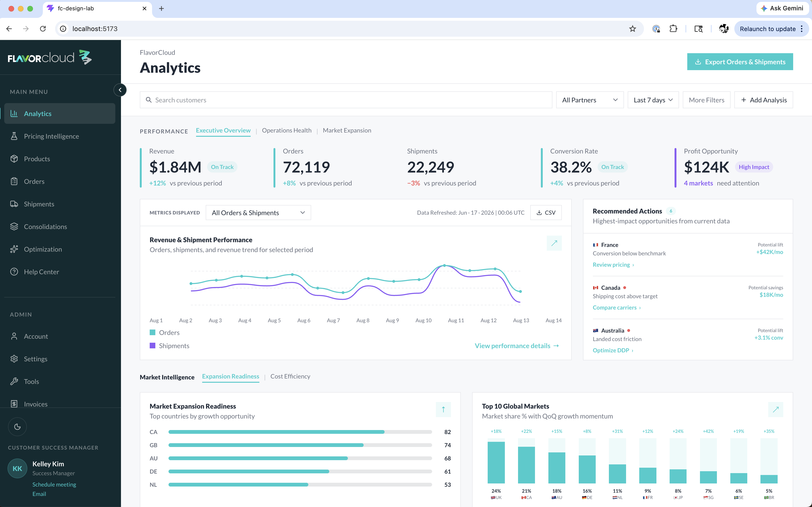The width and height of the screenshot is (812, 507).
Task: Open View performance details link
Action: click(x=517, y=346)
